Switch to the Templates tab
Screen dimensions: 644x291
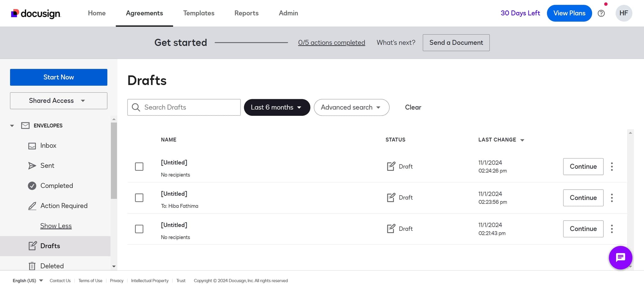pyautogui.click(x=198, y=13)
